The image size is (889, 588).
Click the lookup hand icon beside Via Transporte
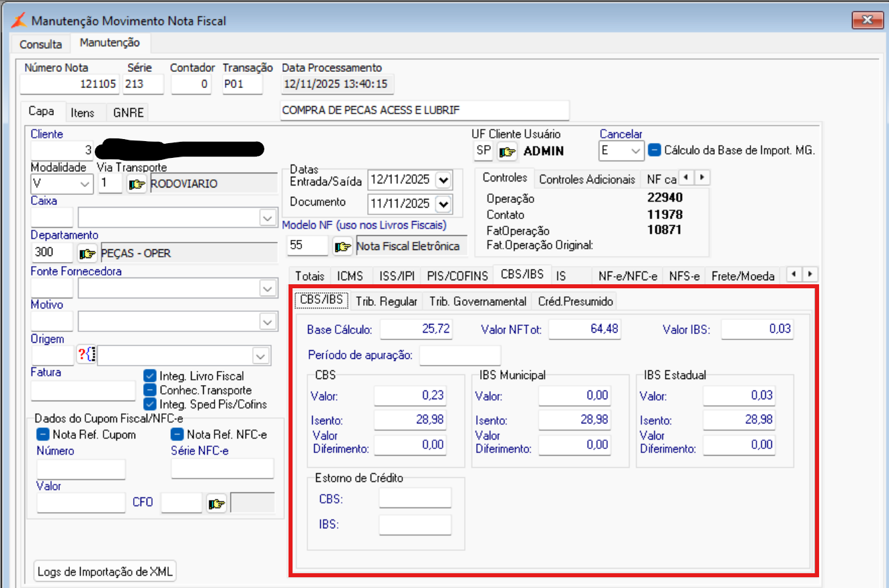(x=137, y=183)
